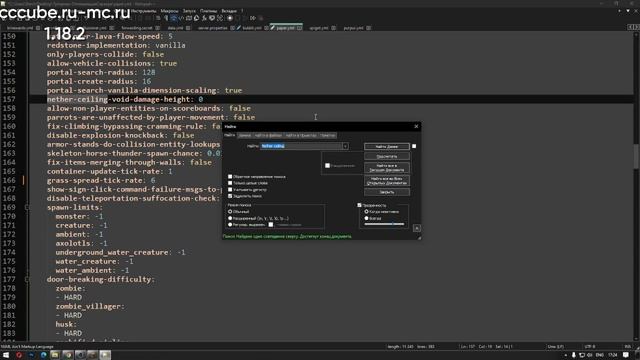The height and width of the screenshot is (360, 640).
Task: Click Find All in Current Document button
Action: coord(387,168)
